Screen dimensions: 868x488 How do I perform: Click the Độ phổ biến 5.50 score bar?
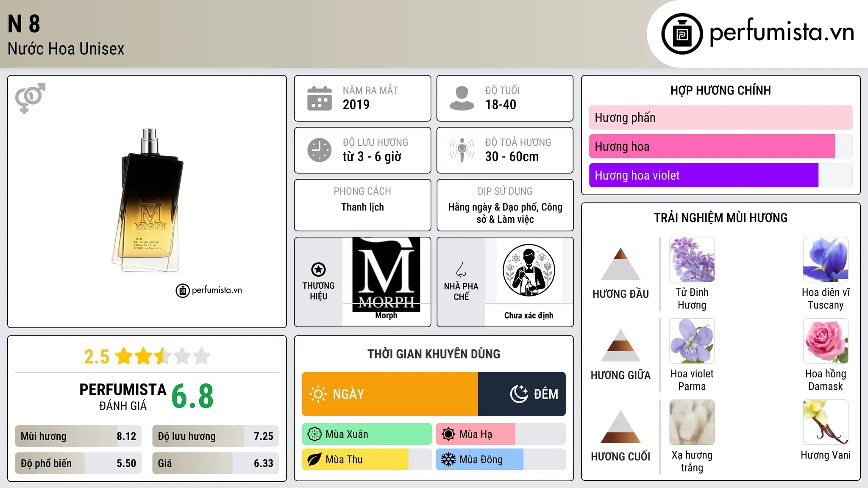click(78, 463)
